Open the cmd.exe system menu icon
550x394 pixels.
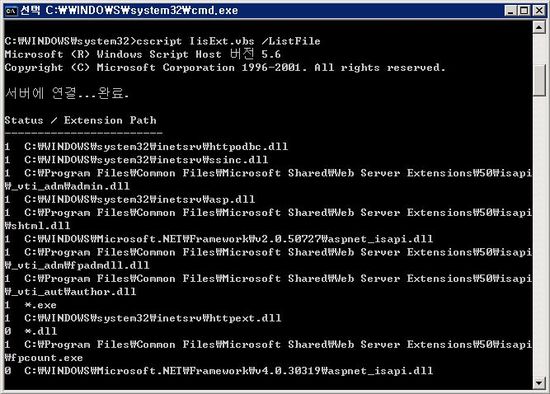(11, 11)
